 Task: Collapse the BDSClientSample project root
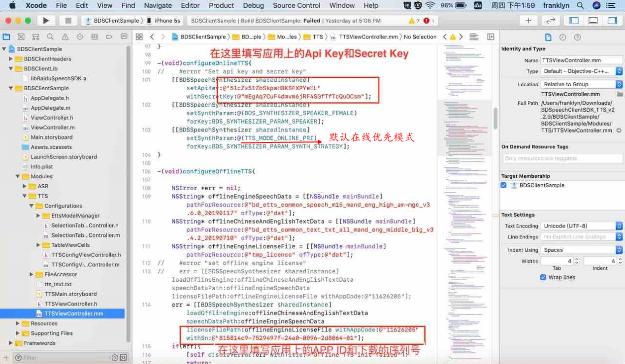coord(4,49)
